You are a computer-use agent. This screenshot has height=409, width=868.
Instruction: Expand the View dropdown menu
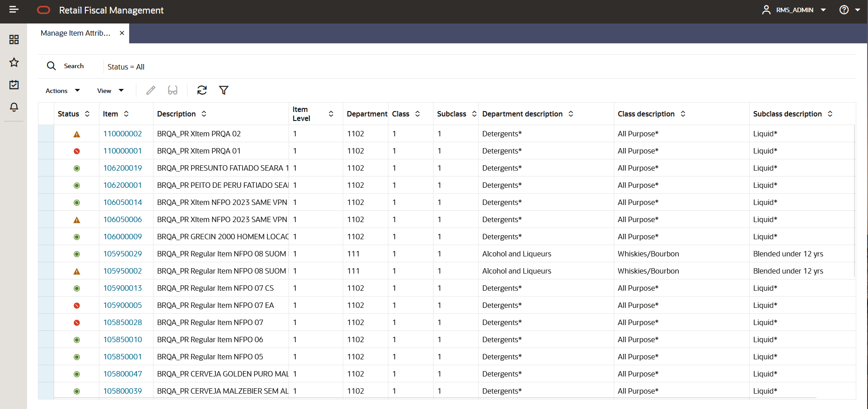click(110, 91)
